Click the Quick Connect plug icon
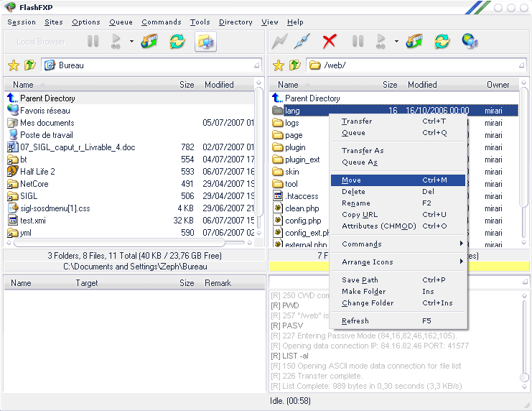Screen dimensions: 532x411 (302, 42)
